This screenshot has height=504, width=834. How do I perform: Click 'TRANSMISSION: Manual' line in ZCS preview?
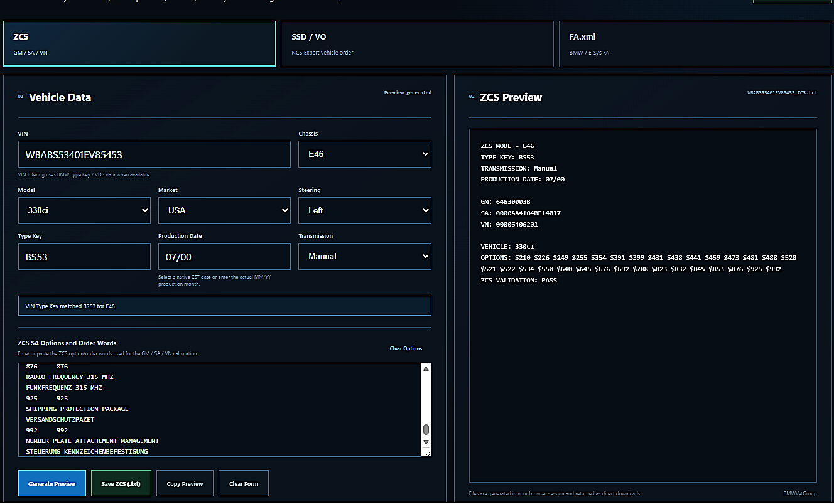tap(519, 168)
